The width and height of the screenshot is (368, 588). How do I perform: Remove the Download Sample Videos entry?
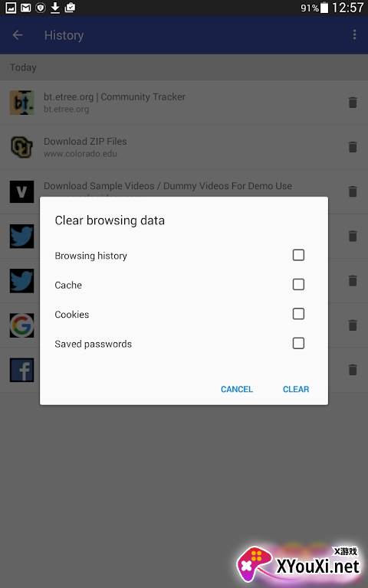[353, 191]
